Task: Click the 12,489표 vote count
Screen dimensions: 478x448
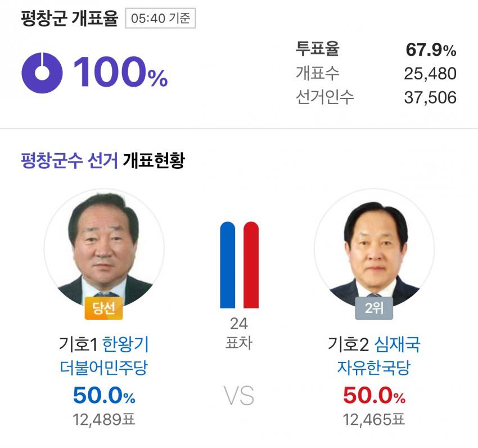Action: (x=104, y=419)
